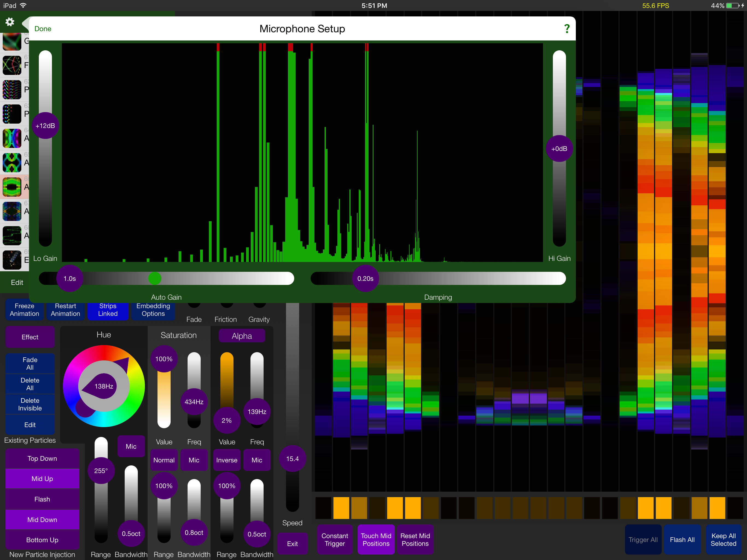Click Edit under Existing Particles

point(30,425)
